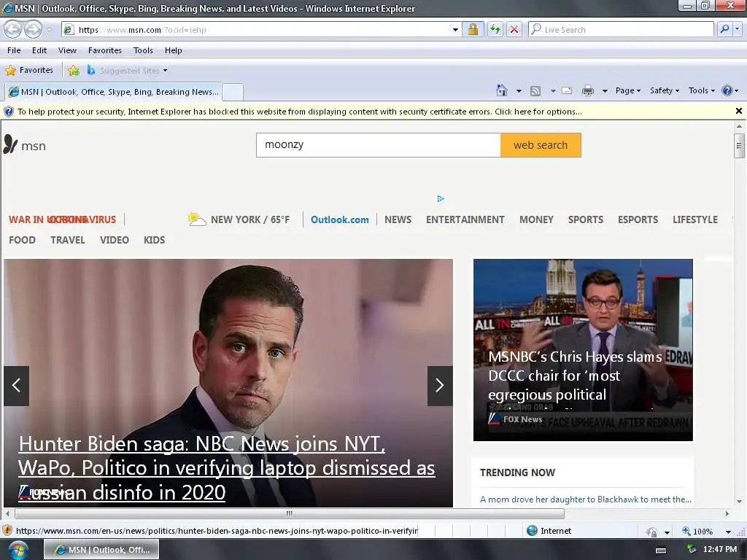Viewport: 747px width, 560px height.
Task: Click the security information bar message
Action: [x=300, y=112]
